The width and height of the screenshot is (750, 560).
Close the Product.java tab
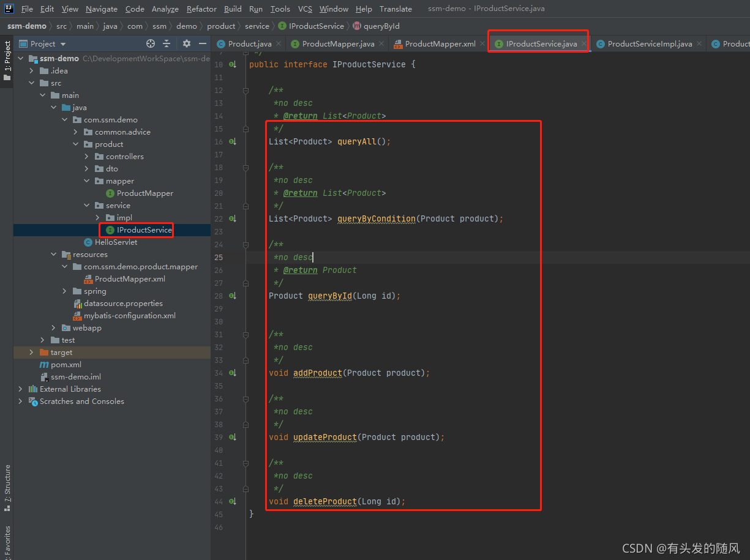pyautogui.click(x=278, y=43)
